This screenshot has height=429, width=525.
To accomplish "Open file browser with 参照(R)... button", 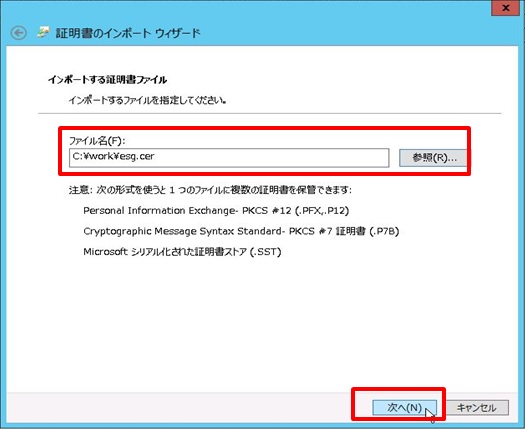I will [x=433, y=157].
